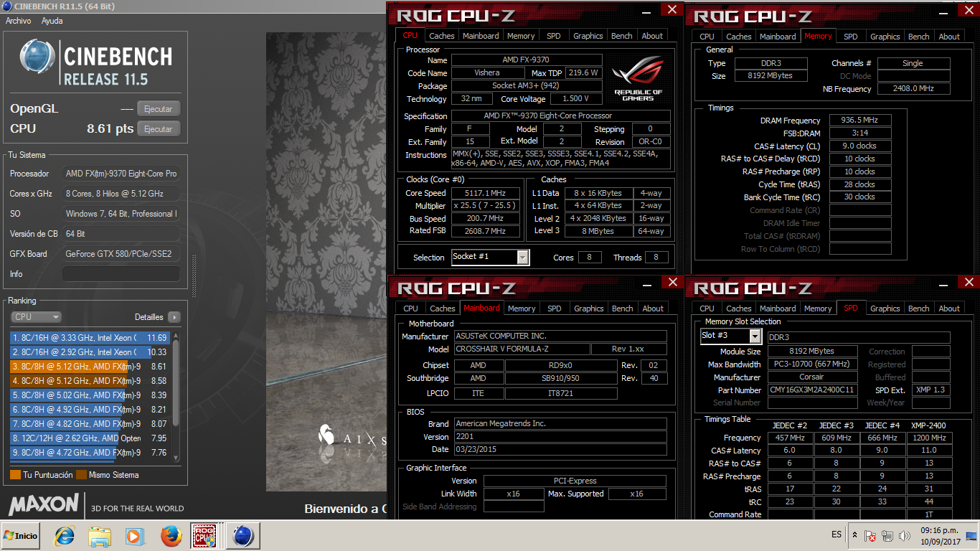The width and height of the screenshot is (980, 551).
Task: Run the CPU test with its Ejecutar button
Action: [159, 129]
